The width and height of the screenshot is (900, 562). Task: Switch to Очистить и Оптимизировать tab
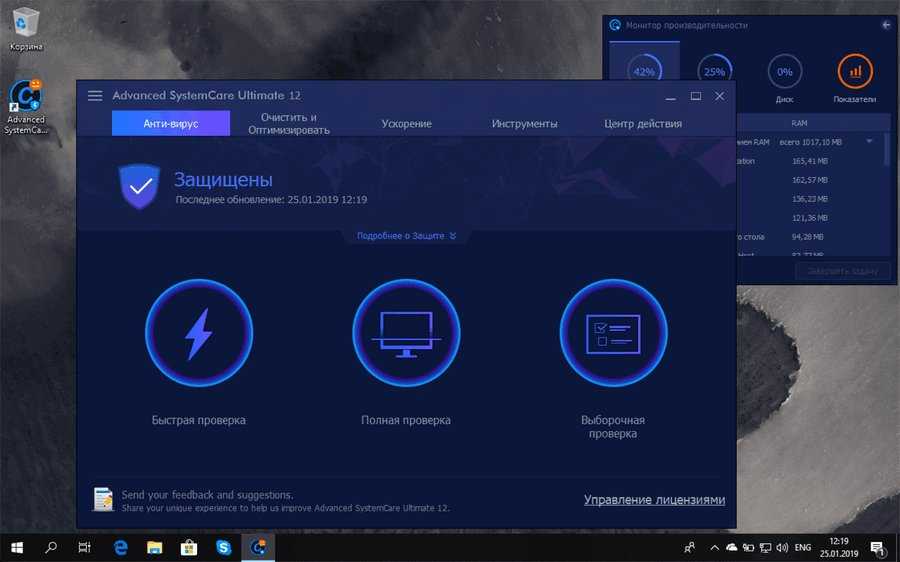coord(295,124)
